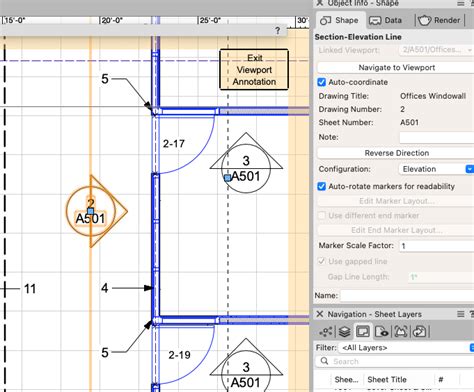The width and height of the screenshot is (474, 392).
Task: Click Edit End Marker Layout button
Action: (396, 230)
